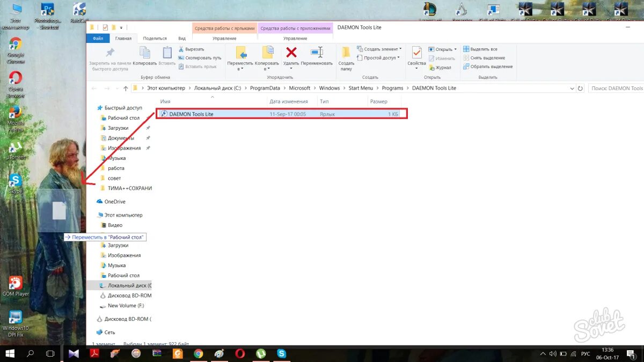The image size is (644, 362).
Task: Click the GOM Player desktop icon
Action: click(x=16, y=286)
